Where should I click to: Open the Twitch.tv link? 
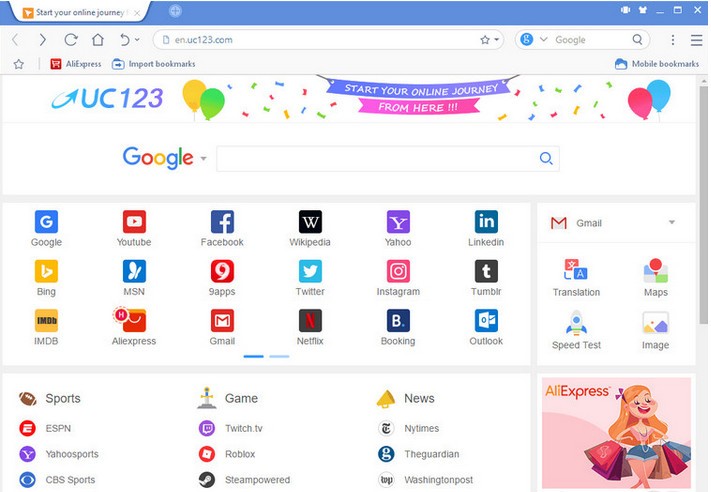[230, 428]
